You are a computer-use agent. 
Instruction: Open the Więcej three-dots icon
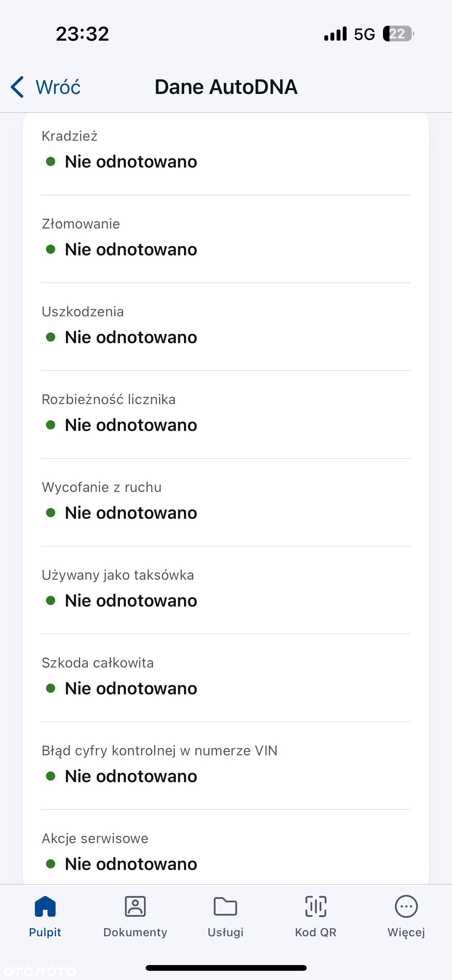[x=406, y=906]
